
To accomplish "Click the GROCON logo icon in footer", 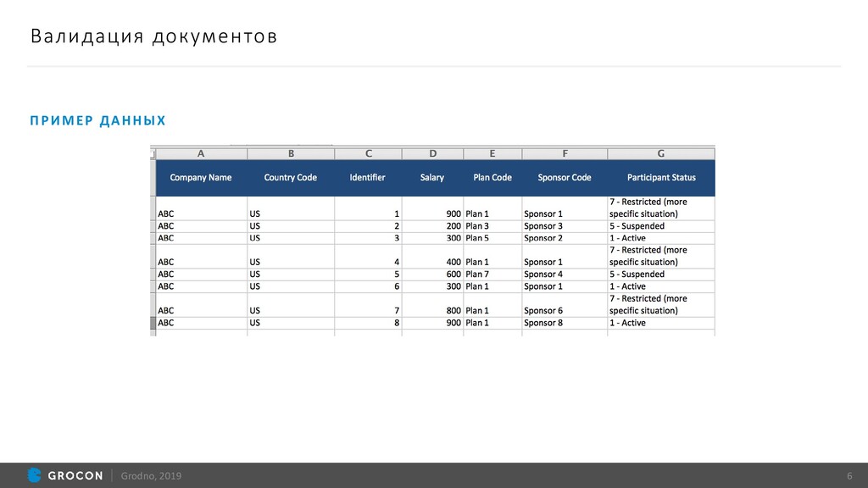I will [34, 475].
